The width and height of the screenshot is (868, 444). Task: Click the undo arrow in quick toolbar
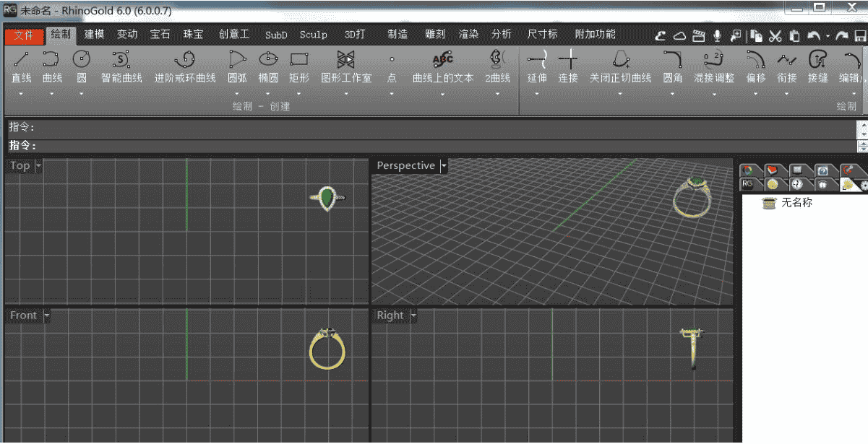tap(814, 35)
